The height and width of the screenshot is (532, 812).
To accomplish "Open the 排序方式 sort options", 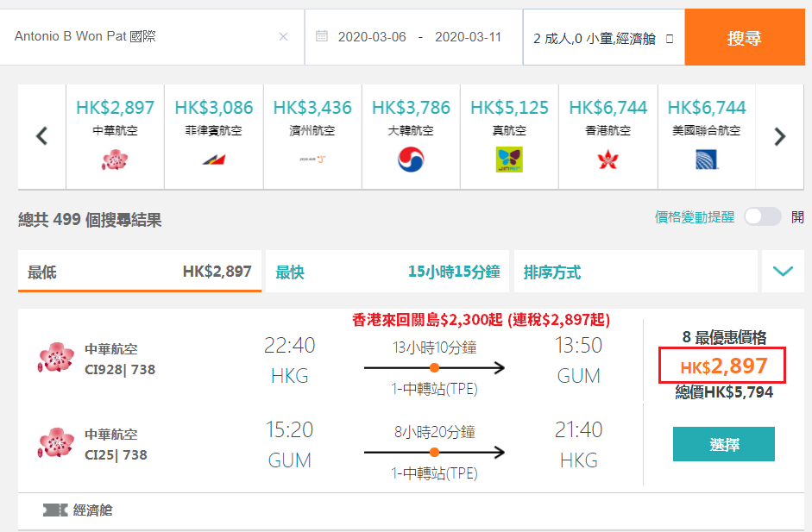I will click(636, 272).
